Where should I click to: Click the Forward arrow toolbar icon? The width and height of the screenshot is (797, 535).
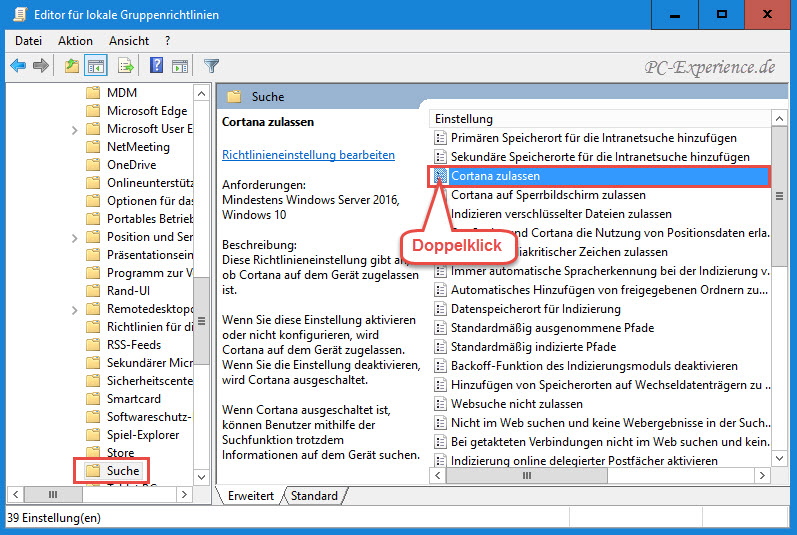point(41,66)
